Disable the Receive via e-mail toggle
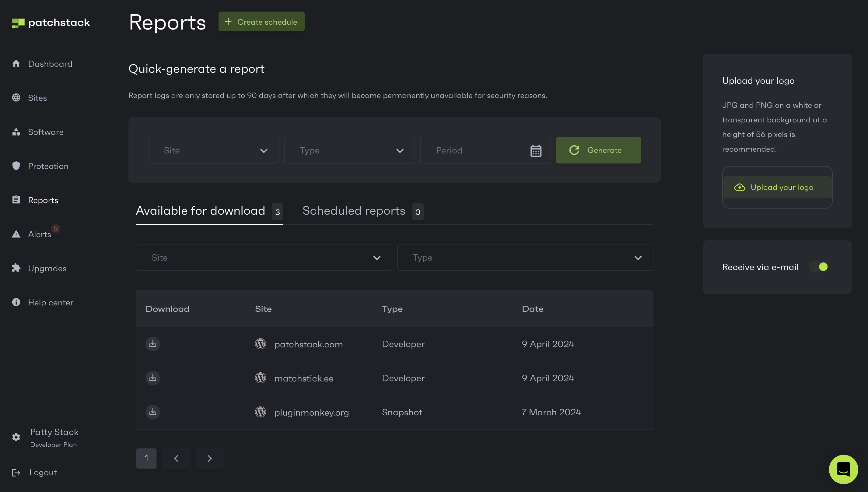The height and width of the screenshot is (492, 868). 819,267
